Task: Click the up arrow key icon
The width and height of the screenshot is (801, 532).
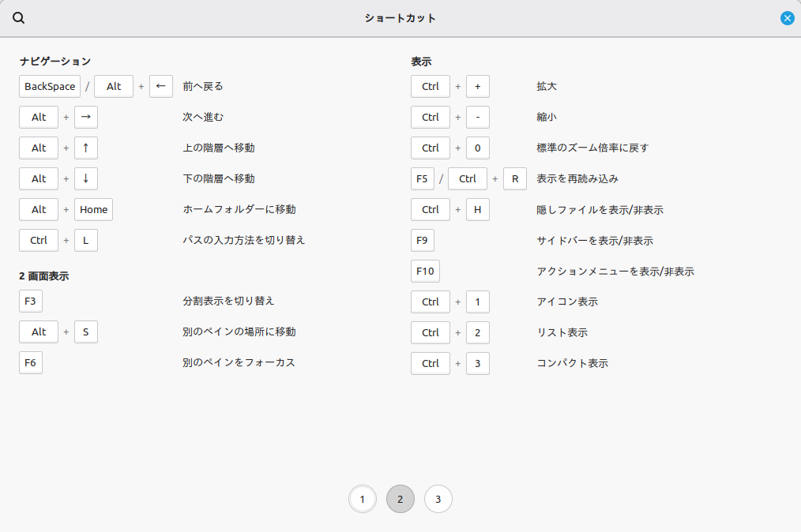Action: (86, 148)
